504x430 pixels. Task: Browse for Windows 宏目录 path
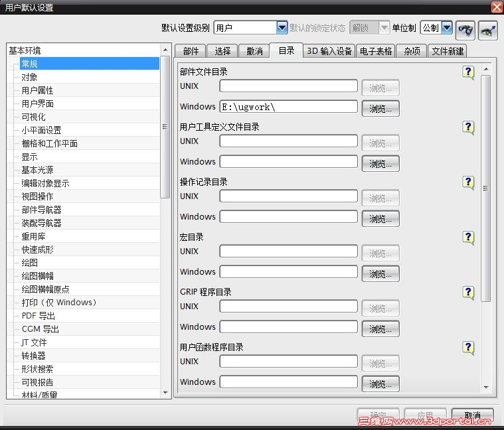point(380,274)
